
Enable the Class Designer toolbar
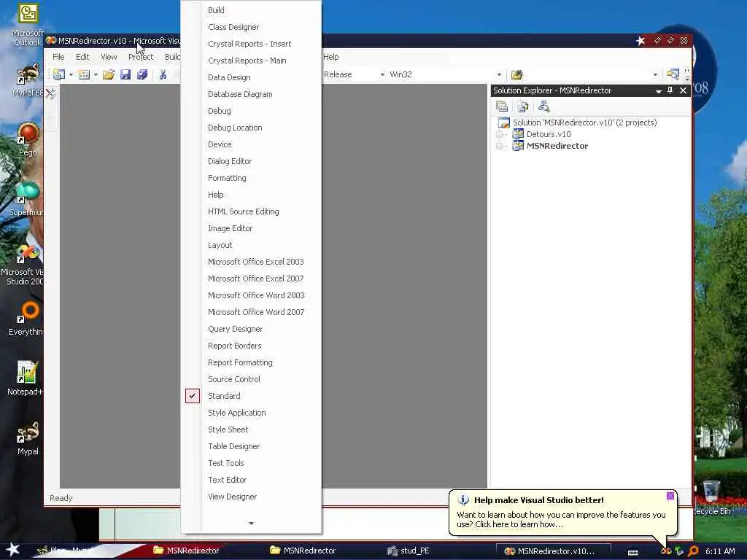(x=251, y=27)
